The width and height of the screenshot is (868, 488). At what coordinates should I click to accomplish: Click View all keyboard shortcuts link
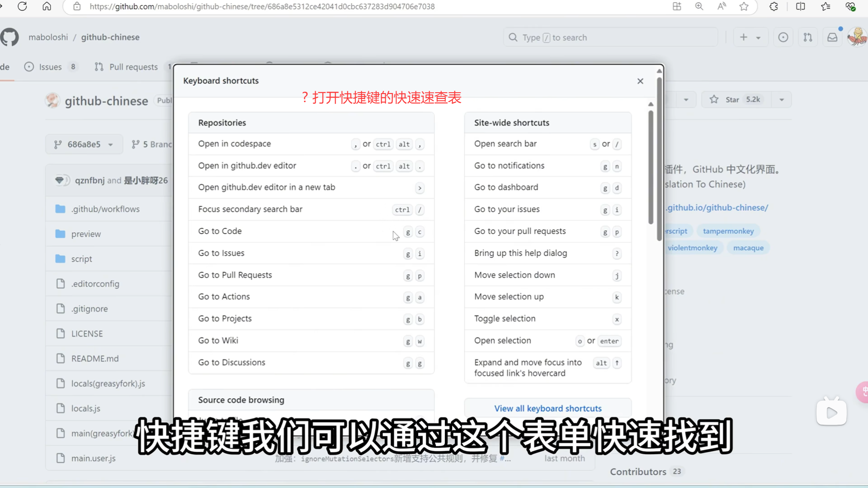[547, 408]
